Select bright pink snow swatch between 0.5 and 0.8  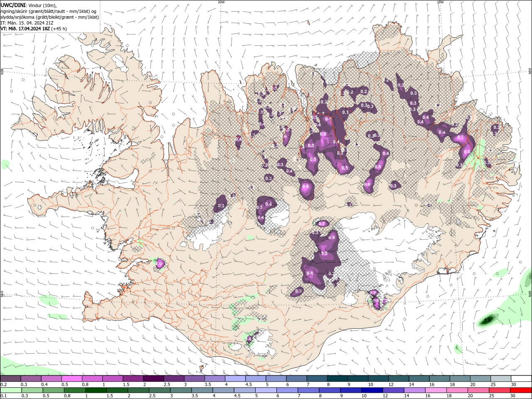[x=71, y=379]
